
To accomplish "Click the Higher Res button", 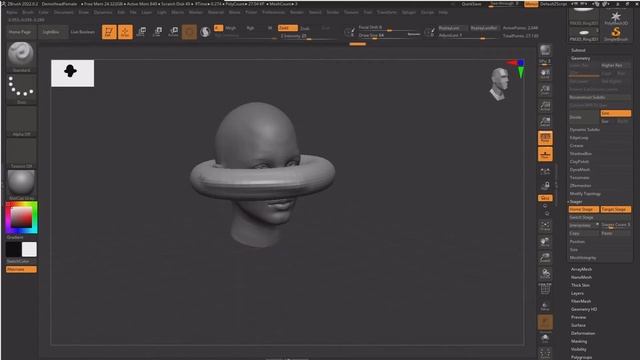I will [615, 65].
